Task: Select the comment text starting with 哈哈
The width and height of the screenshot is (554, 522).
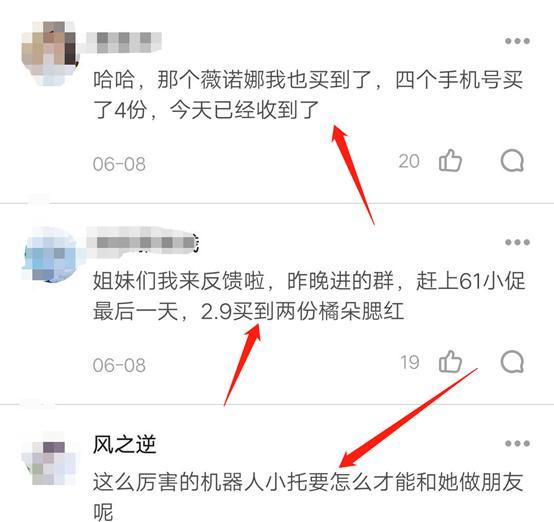Action: [x=308, y=95]
